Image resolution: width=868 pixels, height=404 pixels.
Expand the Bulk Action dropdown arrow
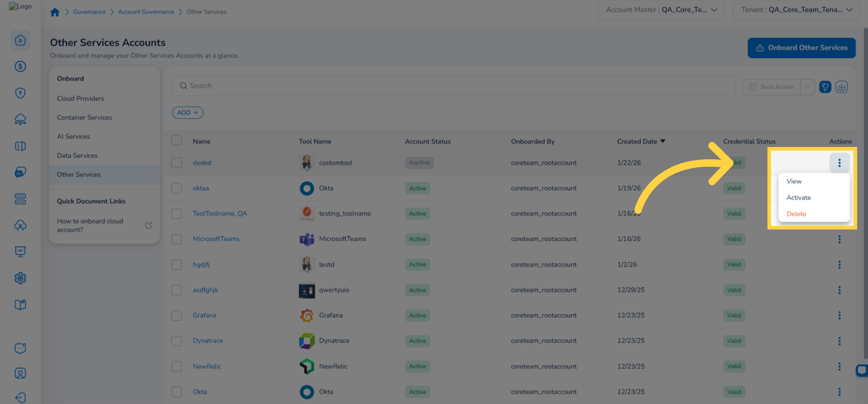pos(807,87)
